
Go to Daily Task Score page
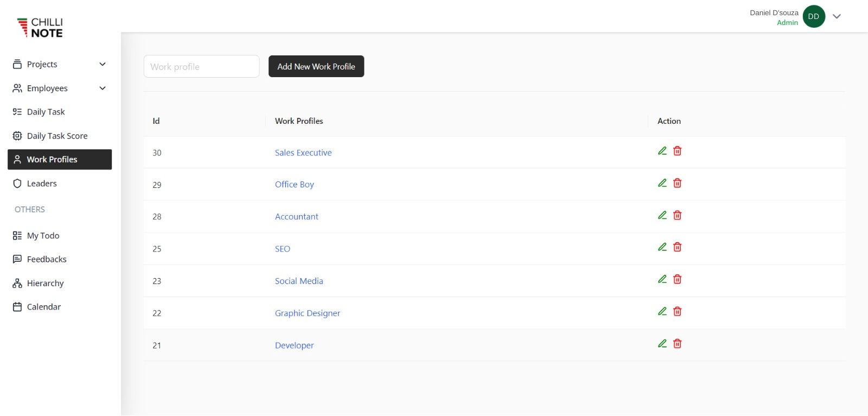pos(57,136)
